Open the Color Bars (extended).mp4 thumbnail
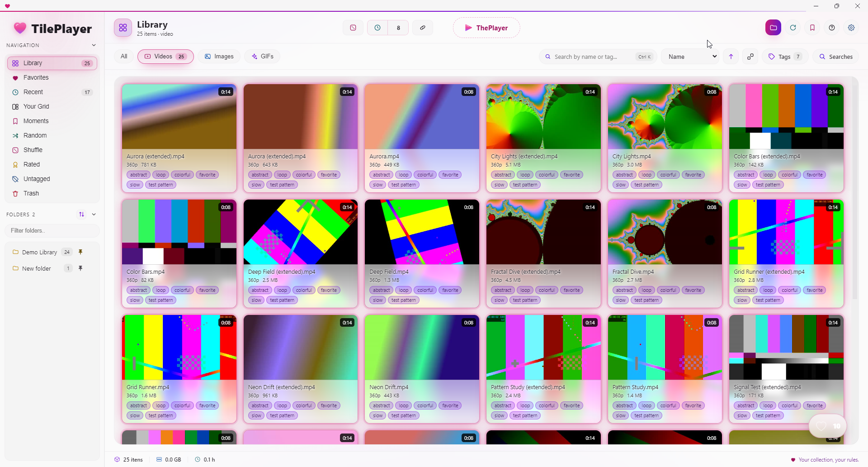 coord(786,117)
